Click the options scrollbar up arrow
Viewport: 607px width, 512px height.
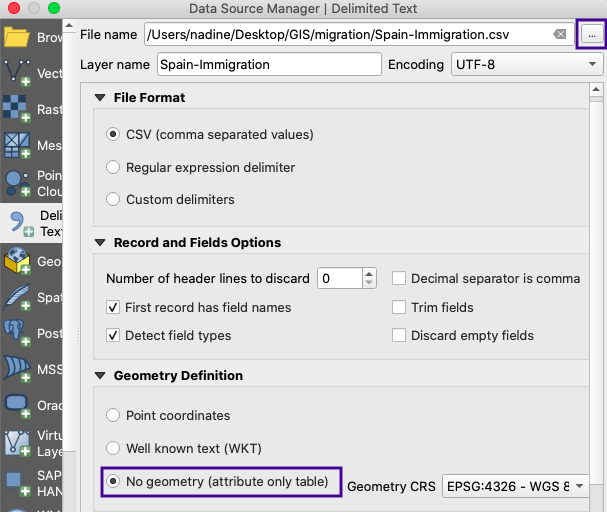[x=596, y=89]
